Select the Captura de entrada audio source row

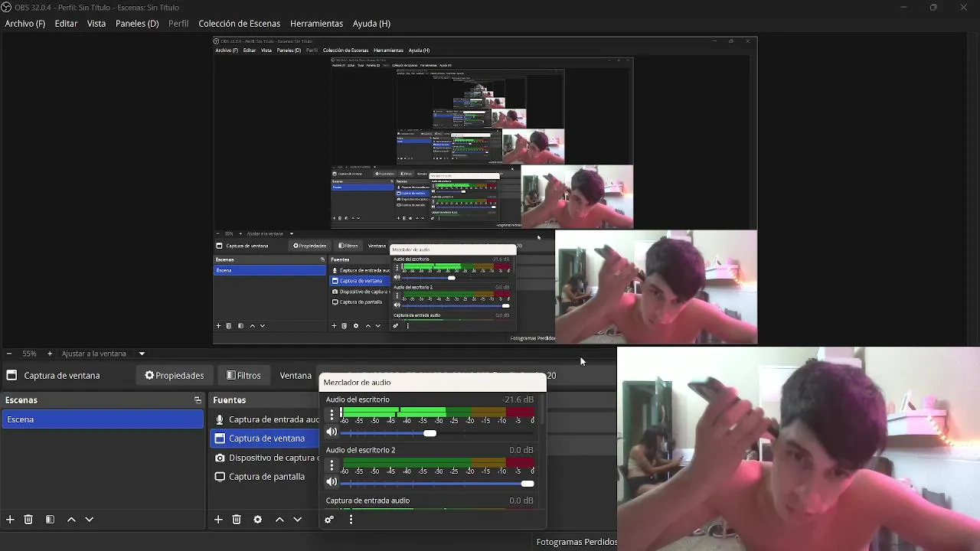266,419
